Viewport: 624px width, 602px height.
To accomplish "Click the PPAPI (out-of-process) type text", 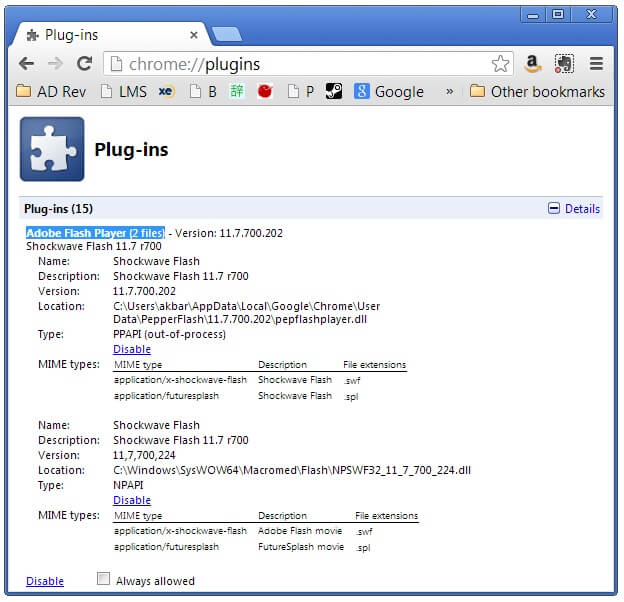I will click(x=170, y=334).
